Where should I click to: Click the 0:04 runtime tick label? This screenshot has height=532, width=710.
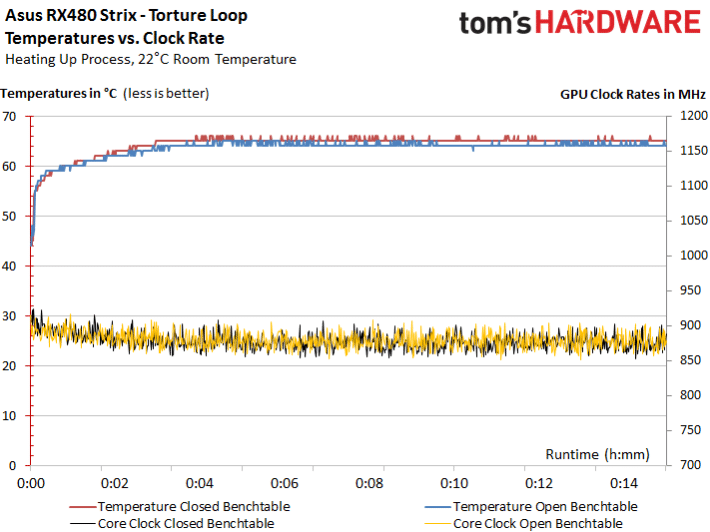coord(200,484)
